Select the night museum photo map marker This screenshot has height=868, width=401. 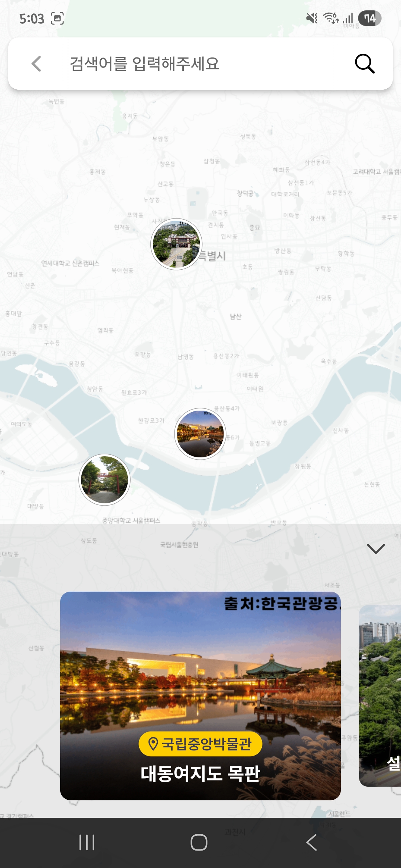[200, 434]
